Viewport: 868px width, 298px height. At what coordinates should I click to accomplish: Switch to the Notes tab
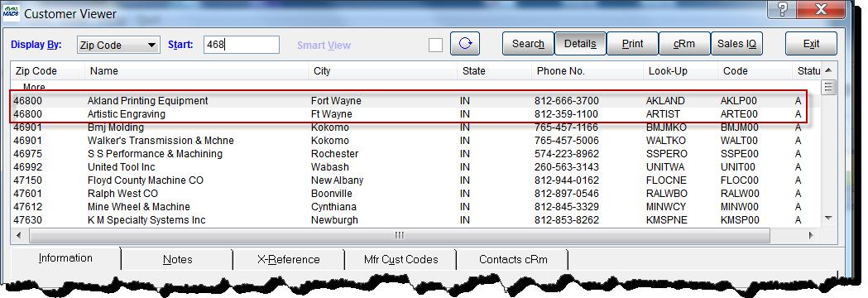tap(178, 259)
